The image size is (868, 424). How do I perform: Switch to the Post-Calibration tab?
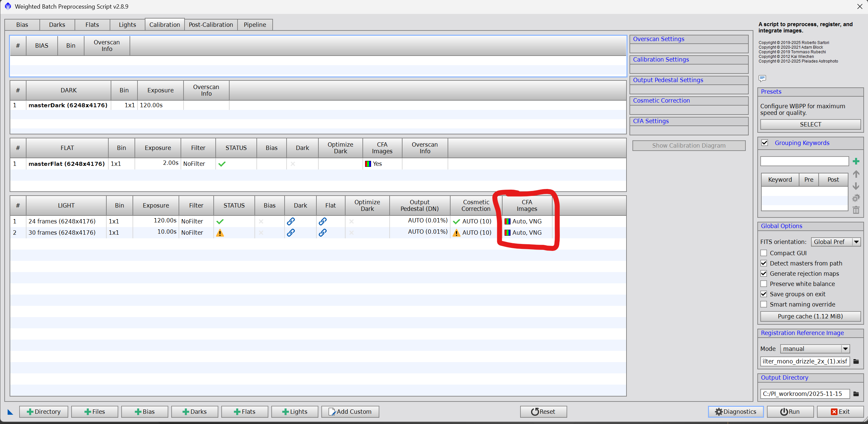coord(211,24)
